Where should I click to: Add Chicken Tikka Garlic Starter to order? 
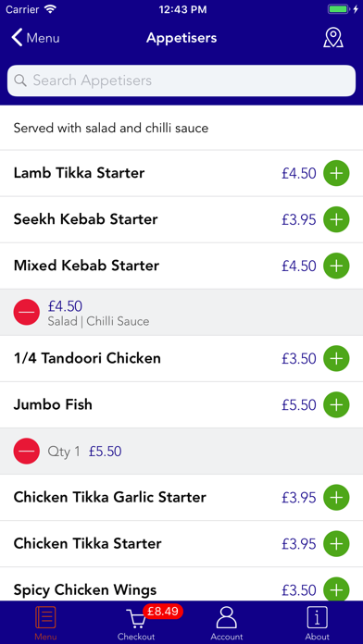pyautogui.click(x=336, y=498)
